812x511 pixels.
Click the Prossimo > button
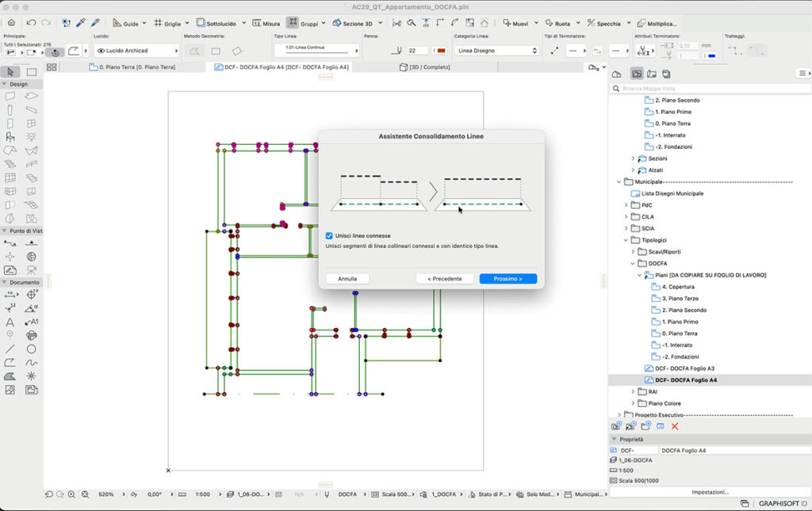point(508,279)
